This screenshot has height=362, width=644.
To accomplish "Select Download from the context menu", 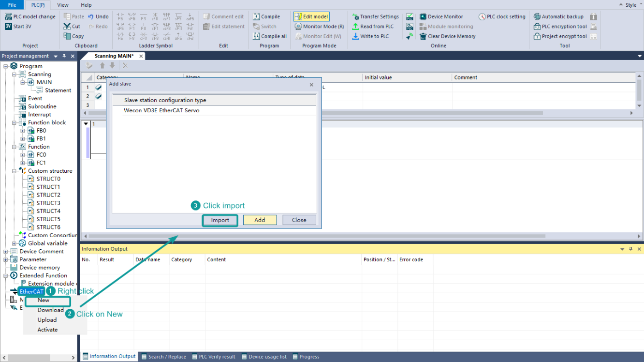I will [x=51, y=310].
